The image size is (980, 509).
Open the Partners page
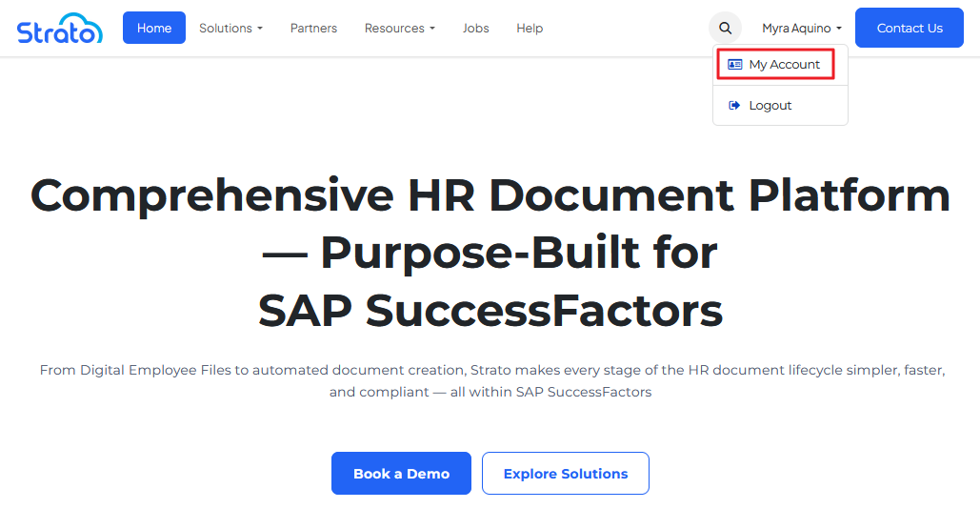tap(313, 29)
